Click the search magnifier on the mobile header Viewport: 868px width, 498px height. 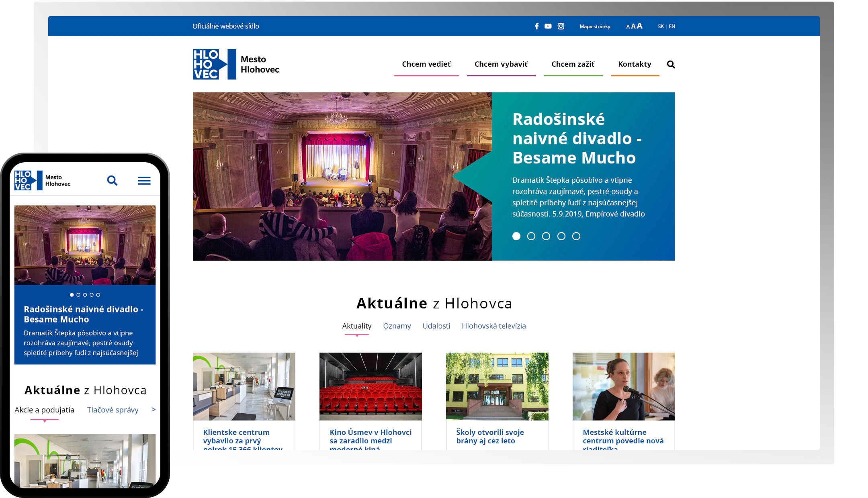pyautogui.click(x=113, y=181)
